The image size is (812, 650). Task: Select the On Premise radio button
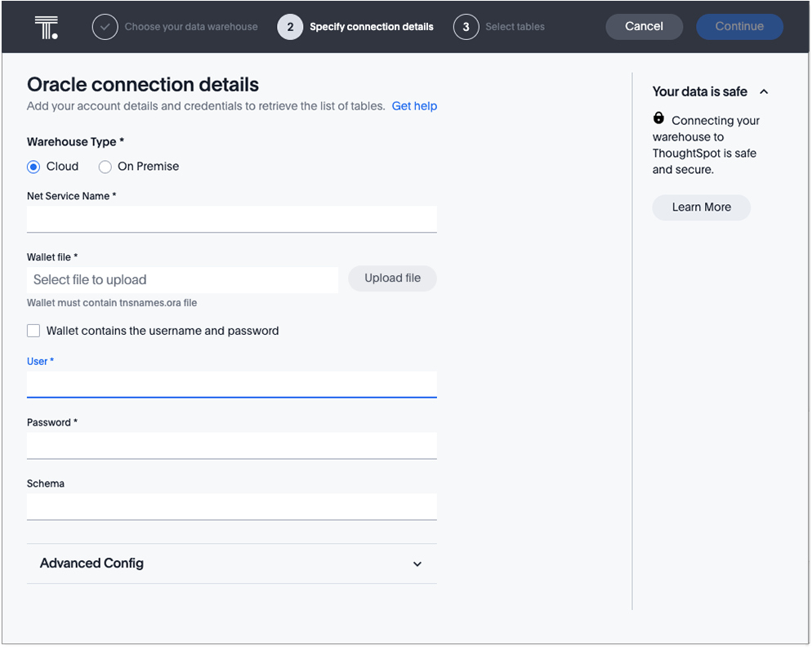click(105, 167)
